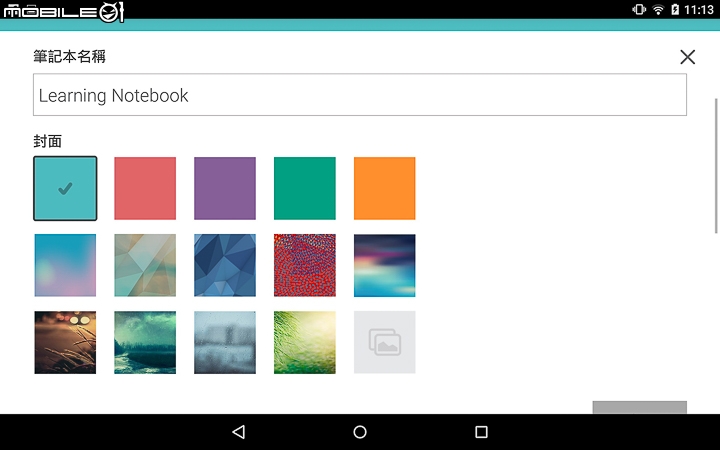The width and height of the screenshot is (720, 450).
Task: Tap the Android back navigation button
Action: pyautogui.click(x=239, y=432)
